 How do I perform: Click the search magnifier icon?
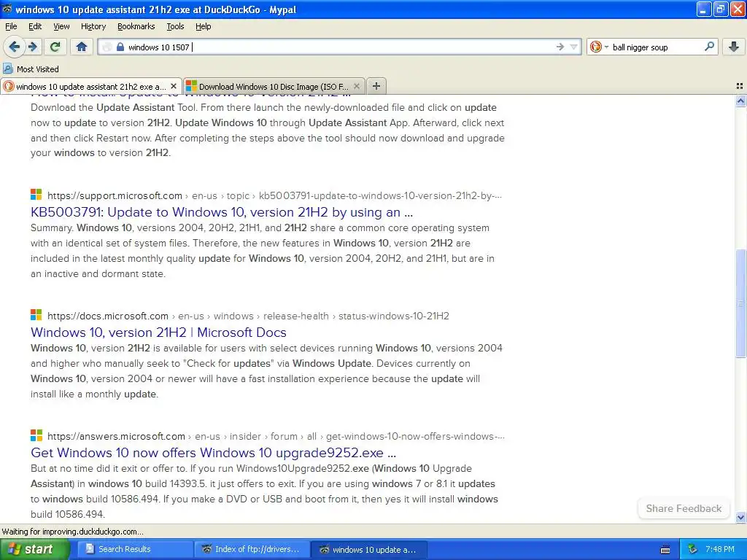[709, 46]
